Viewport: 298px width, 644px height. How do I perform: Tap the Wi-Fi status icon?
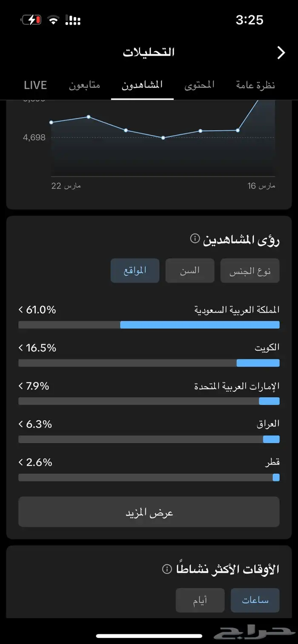point(53,20)
